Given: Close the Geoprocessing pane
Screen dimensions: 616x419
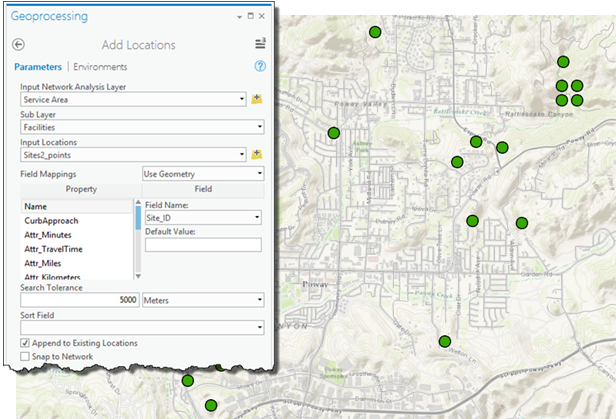Looking at the screenshot, I should (x=262, y=17).
